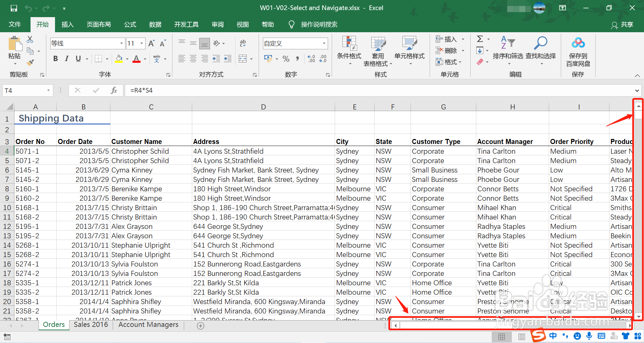This screenshot has width=644, height=343.
Task: Click the Undo arrow in quick access toolbar
Action: (x=28, y=8)
